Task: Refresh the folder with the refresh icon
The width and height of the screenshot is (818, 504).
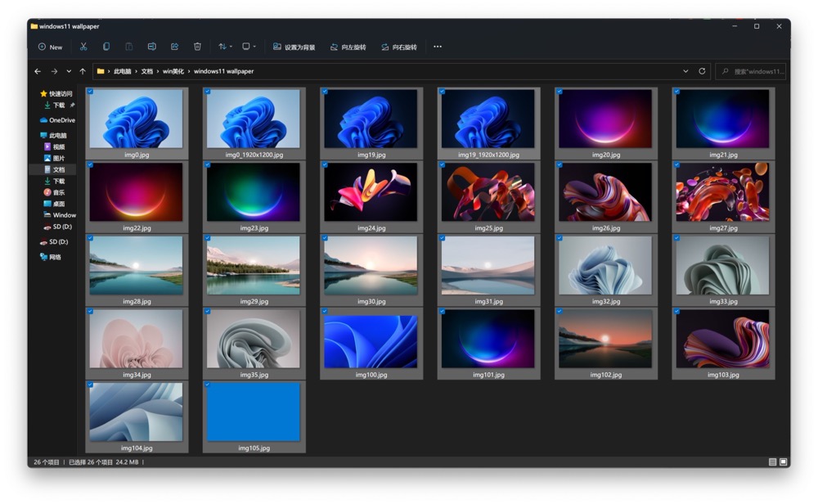Action: [702, 71]
